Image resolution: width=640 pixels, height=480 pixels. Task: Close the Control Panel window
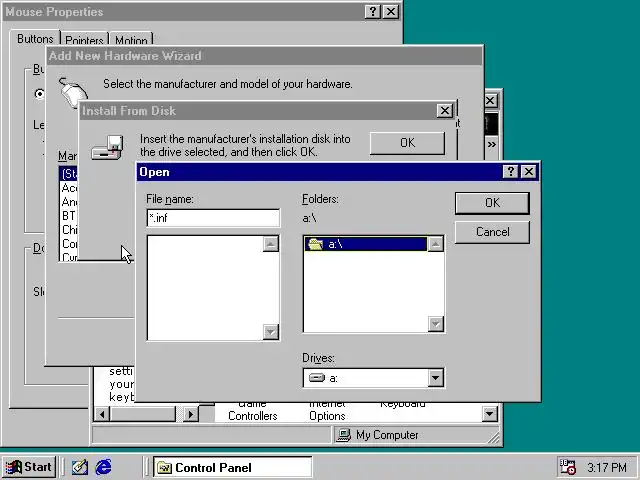click(491, 100)
